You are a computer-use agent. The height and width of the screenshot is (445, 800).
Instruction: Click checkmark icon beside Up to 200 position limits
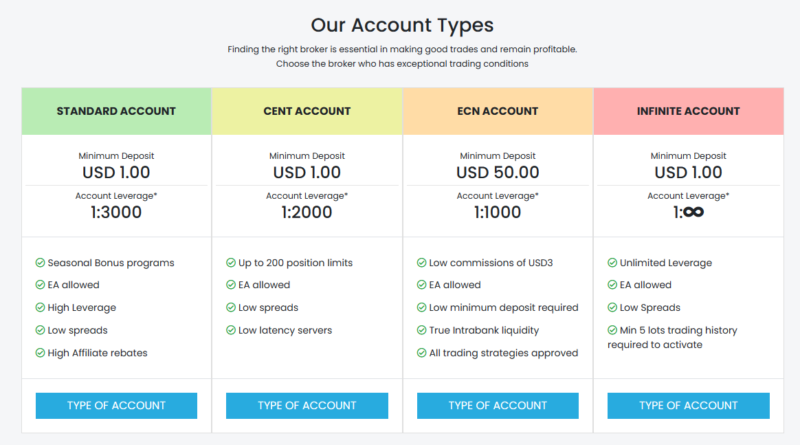(231, 263)
